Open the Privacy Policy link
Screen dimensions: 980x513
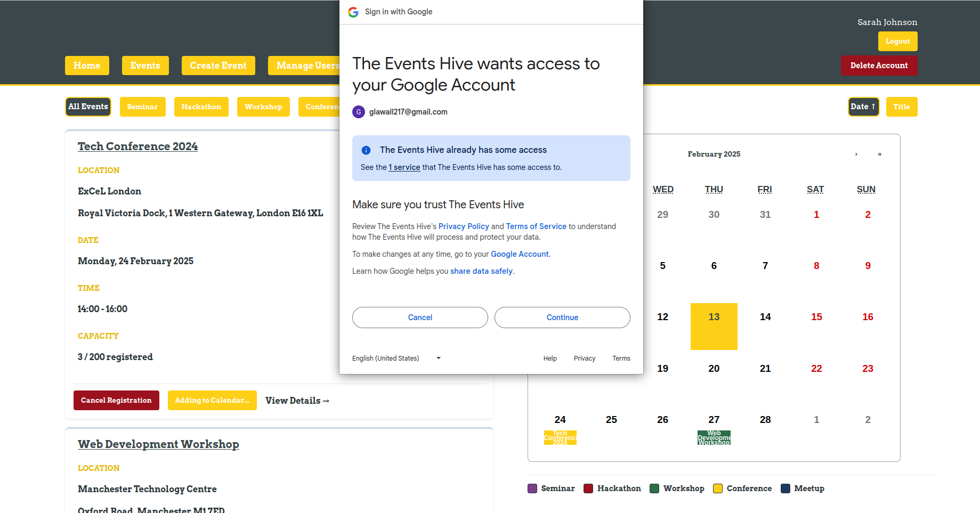click(x=464, y=226)
